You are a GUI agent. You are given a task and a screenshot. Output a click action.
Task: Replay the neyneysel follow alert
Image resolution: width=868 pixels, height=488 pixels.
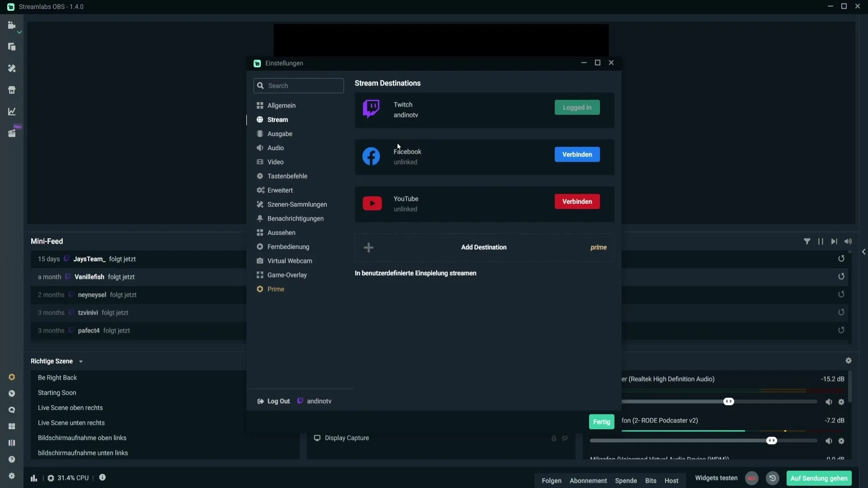click(841, 294)
